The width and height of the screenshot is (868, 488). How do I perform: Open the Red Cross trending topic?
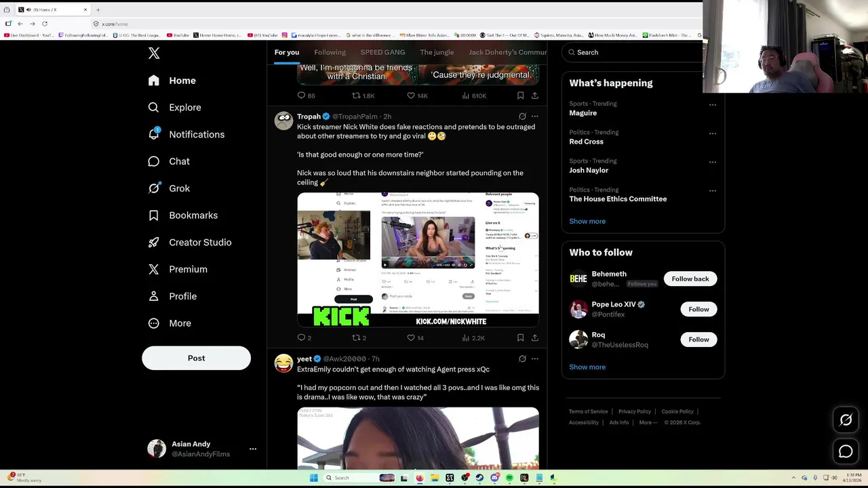tap(586, 142)
